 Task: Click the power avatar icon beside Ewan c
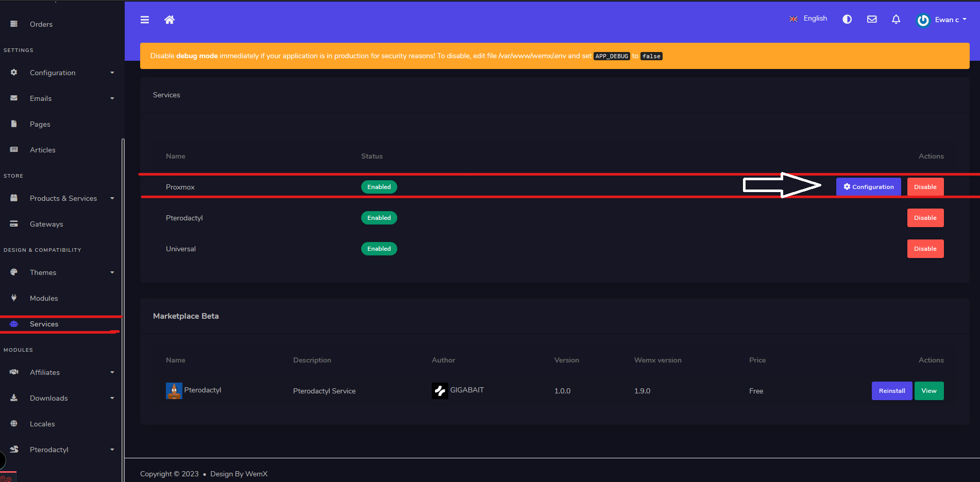tap(923, 20)
